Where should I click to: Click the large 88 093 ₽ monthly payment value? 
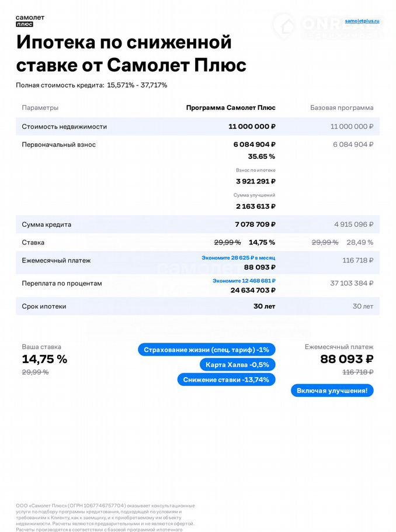tap(347, 359)
